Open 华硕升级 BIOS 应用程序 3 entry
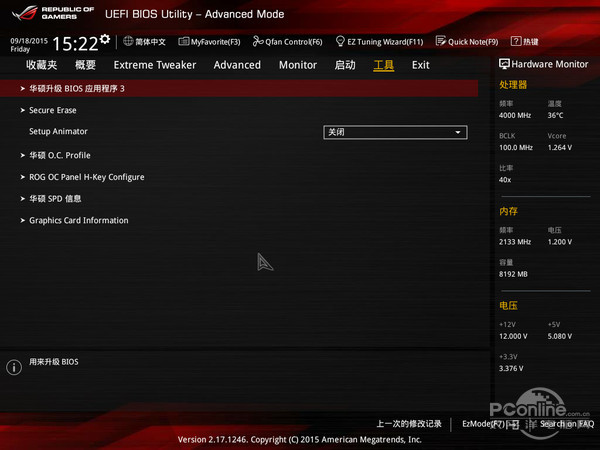Image resolution: width=600 pixels, height=450 pixels. pyautogui.click(x=239, y=88)
